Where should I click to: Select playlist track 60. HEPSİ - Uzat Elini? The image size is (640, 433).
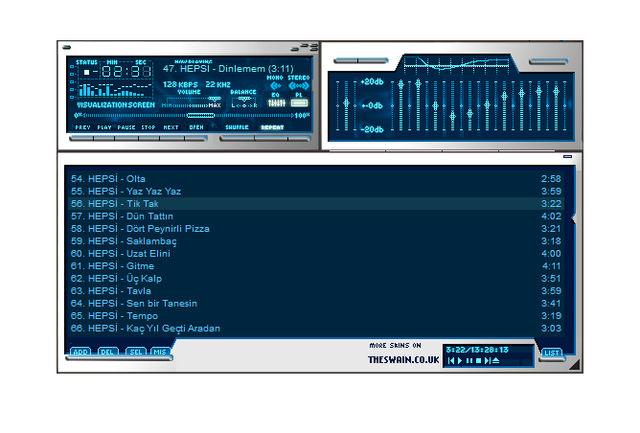point(317,253)
